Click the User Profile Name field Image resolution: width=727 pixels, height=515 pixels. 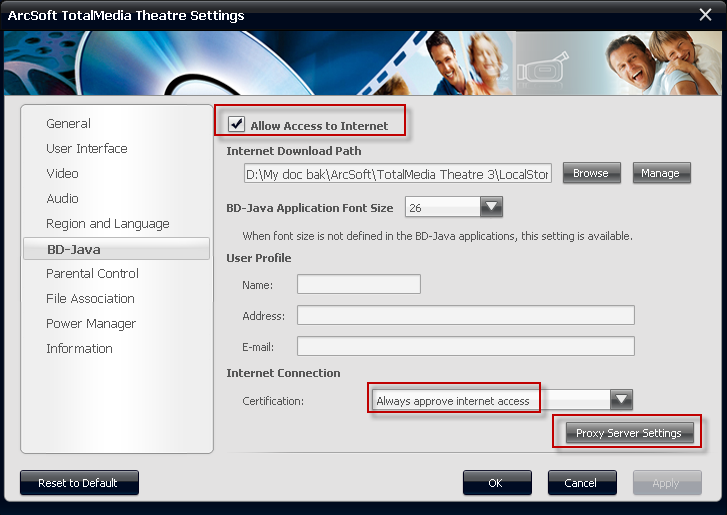(359, 284)
